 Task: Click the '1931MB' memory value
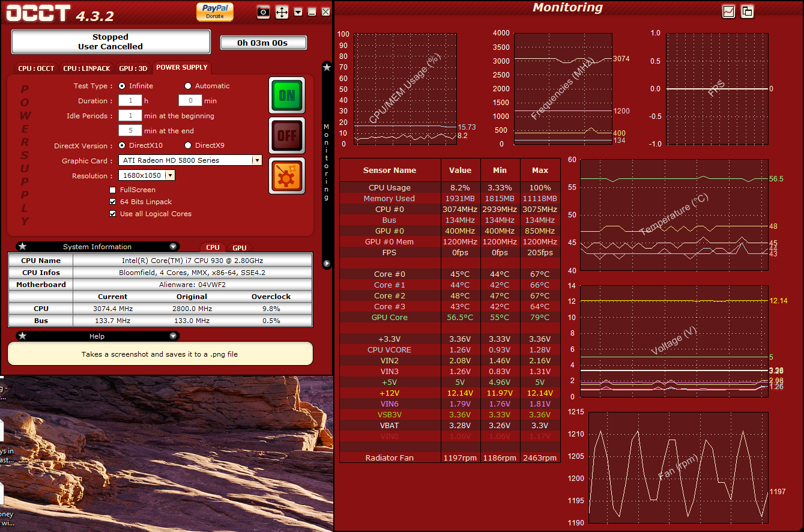click(x=461, y=198)
